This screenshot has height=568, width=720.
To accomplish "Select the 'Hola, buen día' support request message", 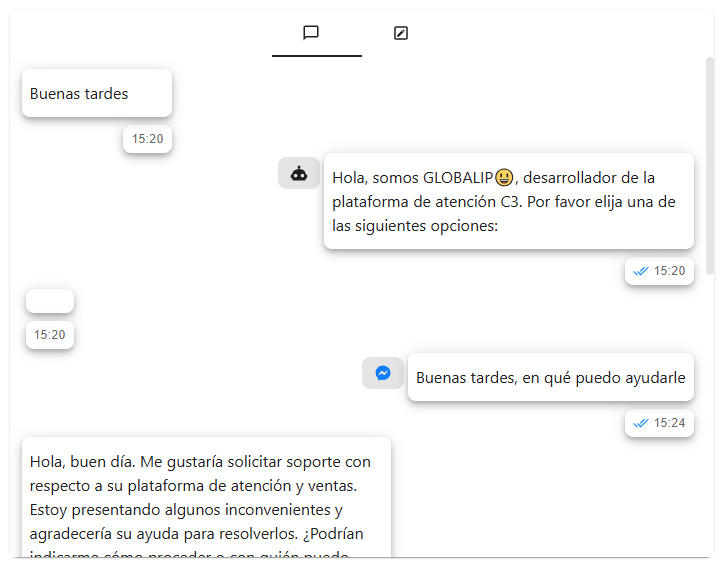I will [207, 497].
